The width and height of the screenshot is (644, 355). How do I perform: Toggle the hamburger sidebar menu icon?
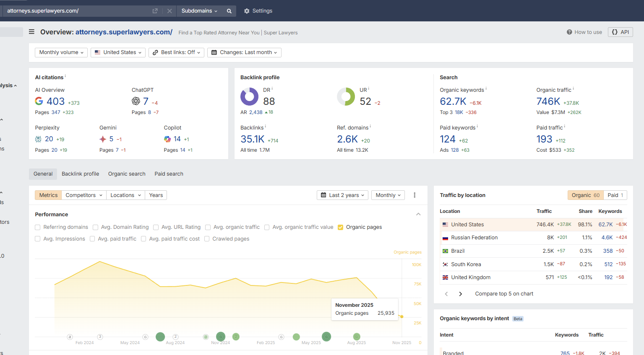click(31, 32)
